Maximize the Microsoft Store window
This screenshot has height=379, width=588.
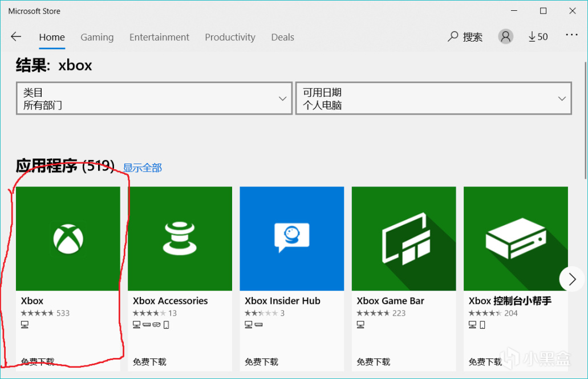(x=543, y=11)
